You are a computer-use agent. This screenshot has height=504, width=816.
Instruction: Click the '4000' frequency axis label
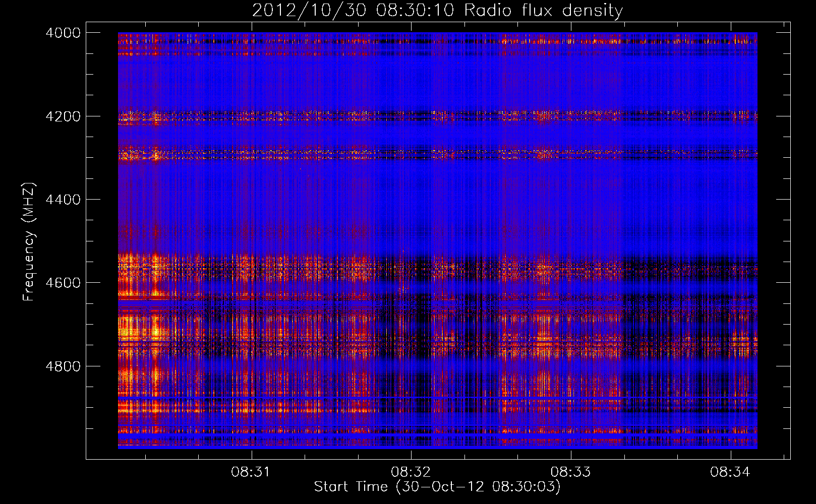coord(63,33)
